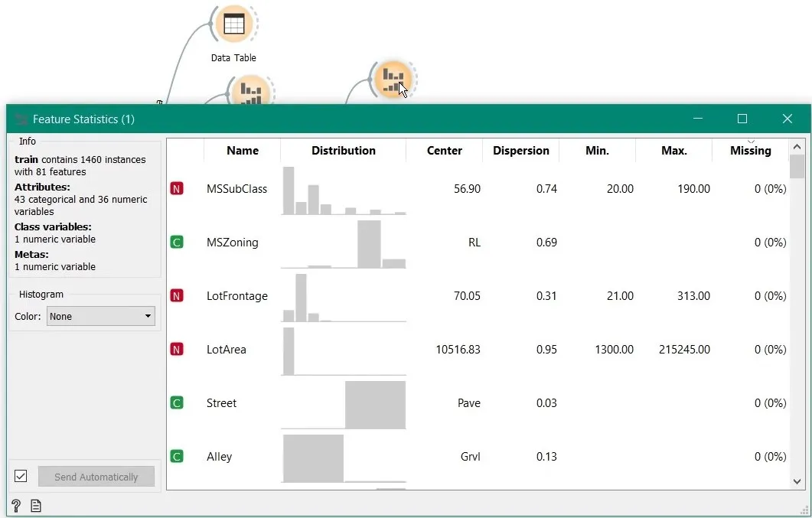The height and width of the screenshot is (518, 812).
Task: Select the LotFrontage row name
Action: 237,296
